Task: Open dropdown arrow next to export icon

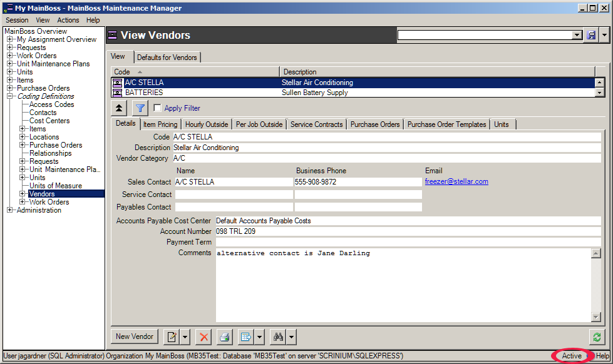Action: pos(260,336)
